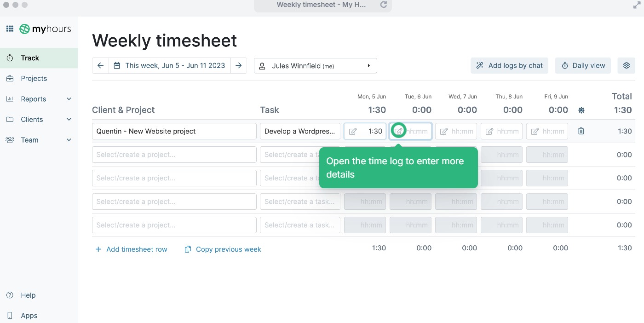The width and height of the screenshot is (644, 323).
Task: Open the week date picker
Action: pos(169,66)
